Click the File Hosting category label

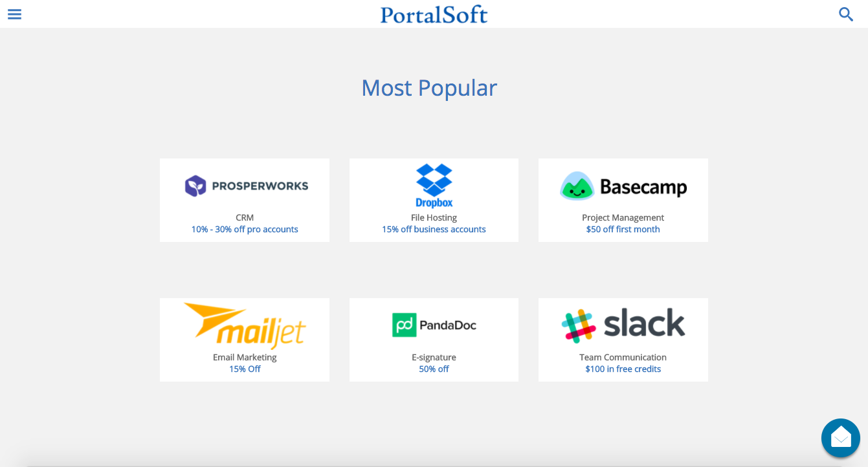(434, 218)
